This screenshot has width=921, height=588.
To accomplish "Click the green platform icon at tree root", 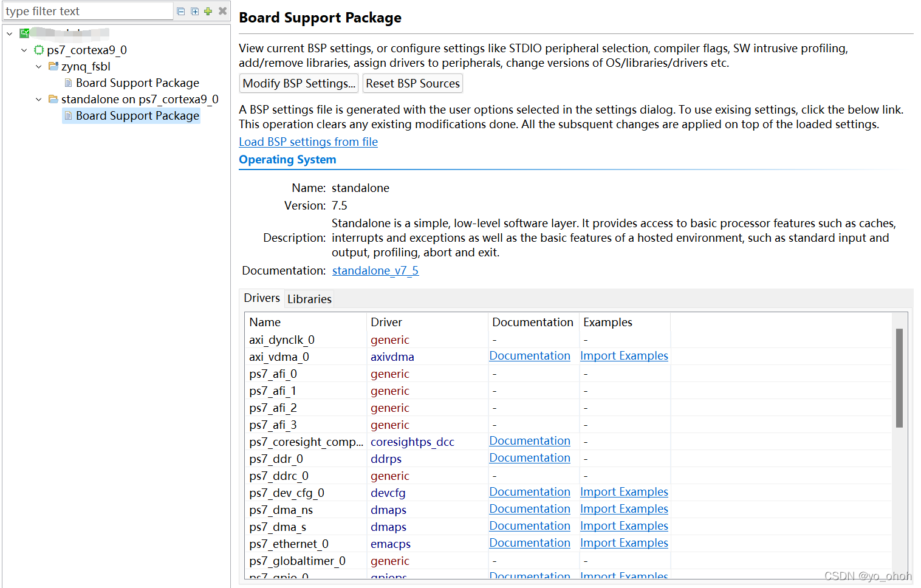I will (24, 33).
